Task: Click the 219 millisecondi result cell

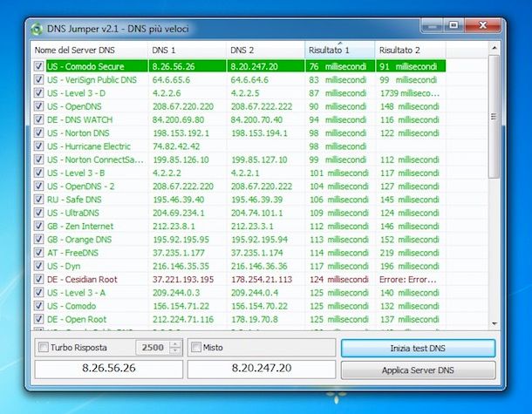Action: point(410,253)
